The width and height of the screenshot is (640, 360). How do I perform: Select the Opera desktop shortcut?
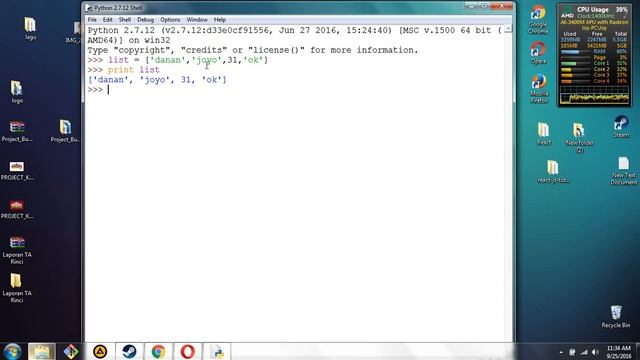pos(538,53)
